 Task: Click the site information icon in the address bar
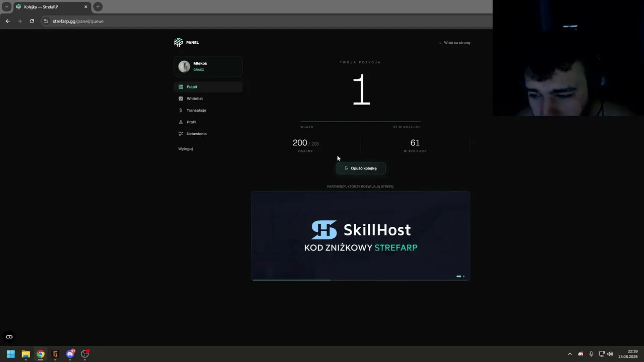46,21
